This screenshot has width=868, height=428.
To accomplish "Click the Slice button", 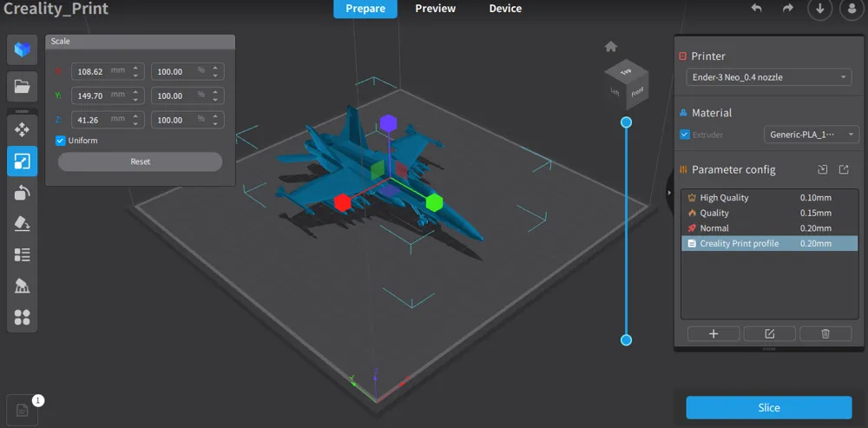I will [768, 408].
